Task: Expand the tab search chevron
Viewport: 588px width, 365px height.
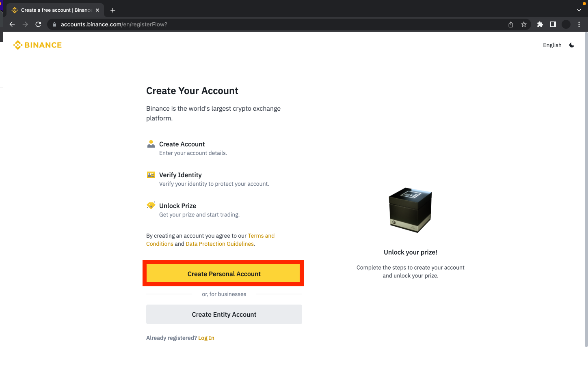Action: tap(579, 10)
